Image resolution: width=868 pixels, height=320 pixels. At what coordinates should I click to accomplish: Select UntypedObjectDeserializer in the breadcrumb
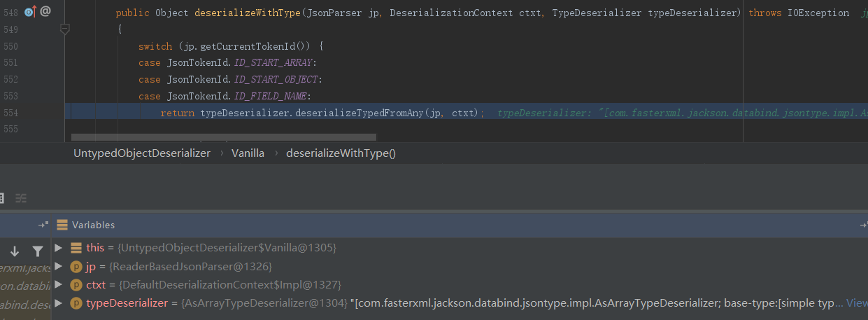pos(141,153)
